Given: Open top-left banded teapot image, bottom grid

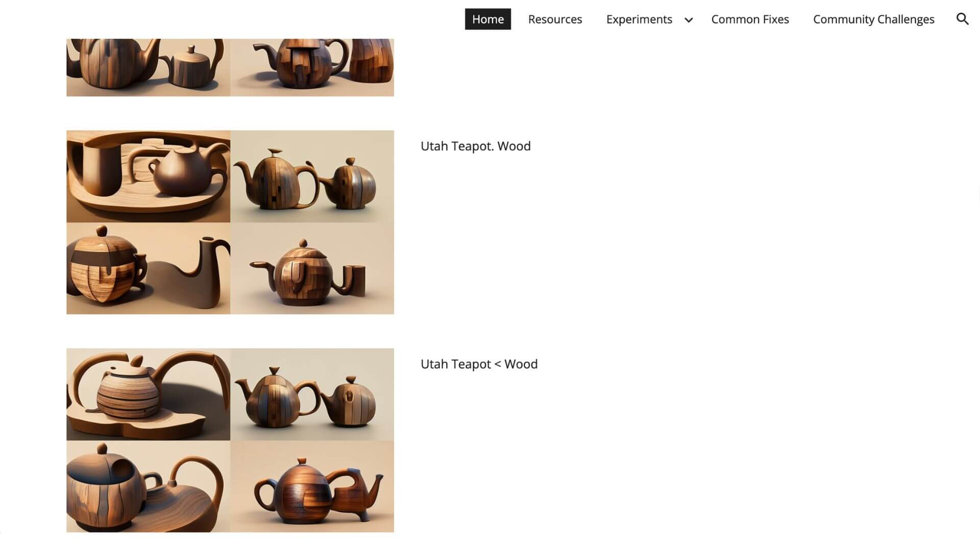Looking at the screenshot, I should pyautogui.click(x=148, y=394).
